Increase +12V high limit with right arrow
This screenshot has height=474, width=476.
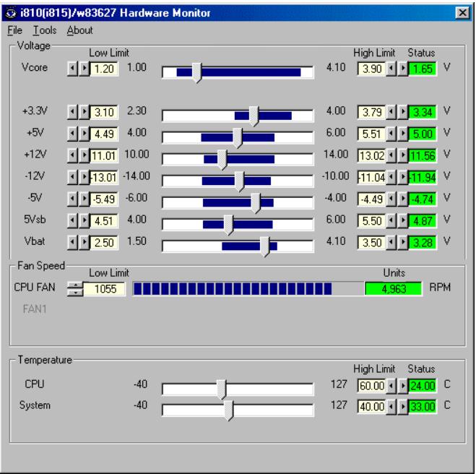[x=402, y=155]
